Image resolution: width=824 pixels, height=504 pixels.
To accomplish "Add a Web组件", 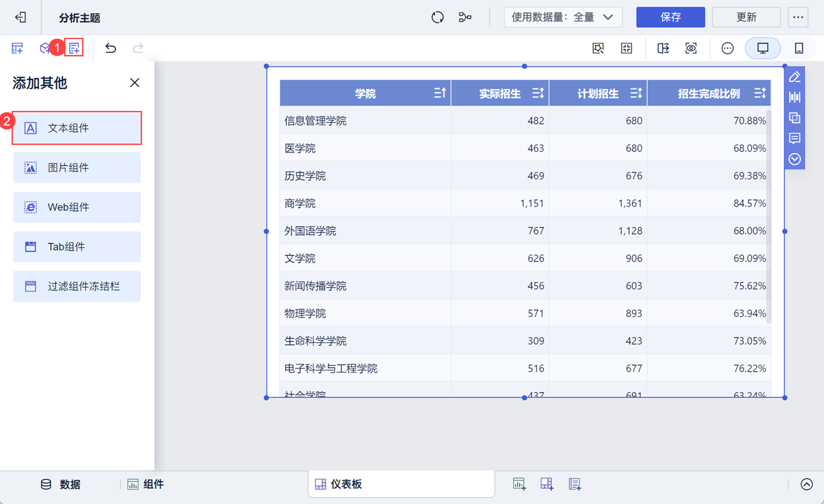I will 77,207.
